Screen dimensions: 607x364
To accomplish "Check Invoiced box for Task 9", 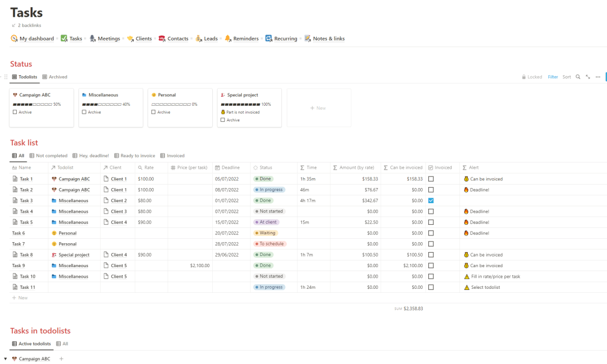I will (x=431, y=265).
